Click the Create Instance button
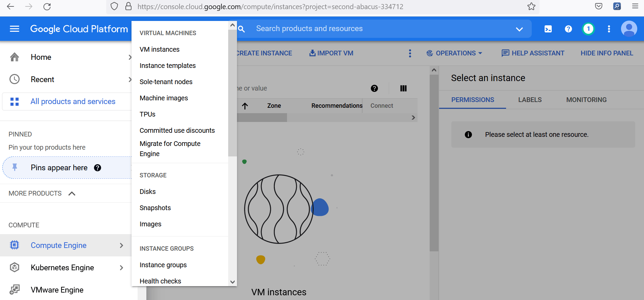The height and width of the screenshot is (300, 644). tap(264, 53)
